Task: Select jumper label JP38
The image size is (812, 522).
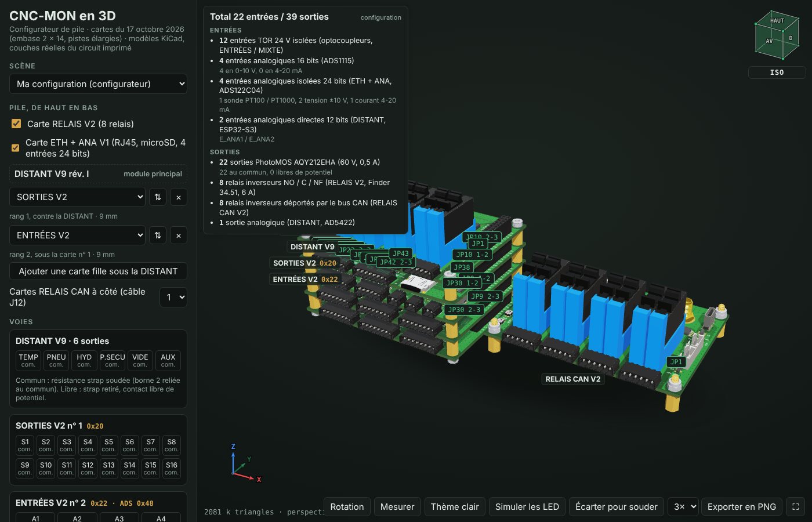Action: pos(462,267)
